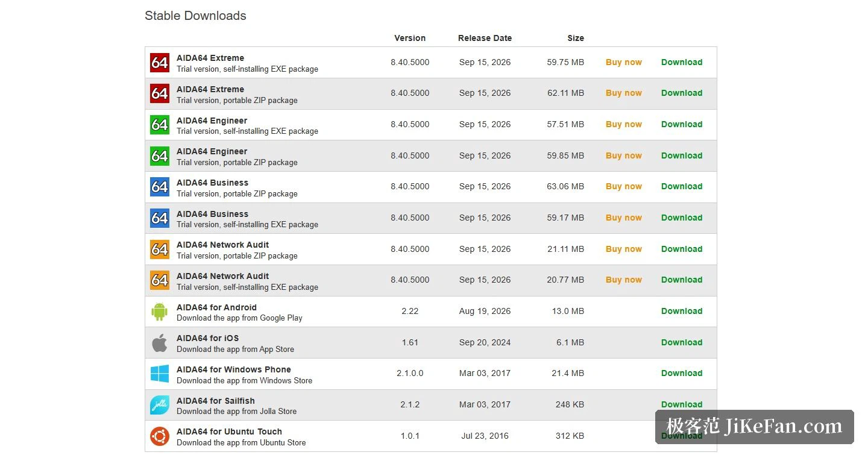
Task: Download AIDA64 for Android
Action: click(682, 311)
